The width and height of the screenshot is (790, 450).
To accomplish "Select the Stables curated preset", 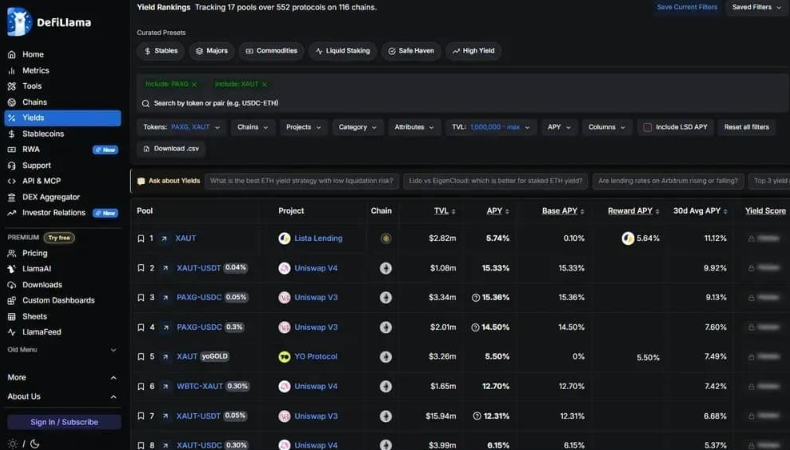I will pyautogui.click(x=161, y=51).
